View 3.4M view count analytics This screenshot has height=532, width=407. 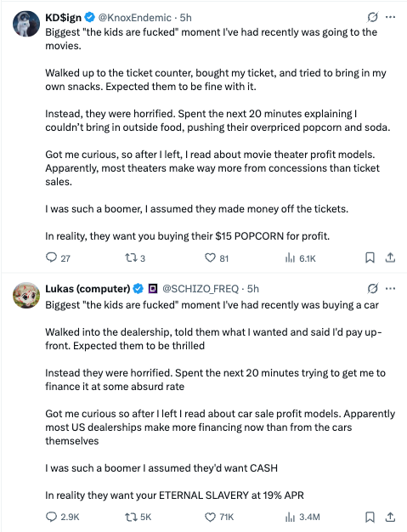pos(302,517)
